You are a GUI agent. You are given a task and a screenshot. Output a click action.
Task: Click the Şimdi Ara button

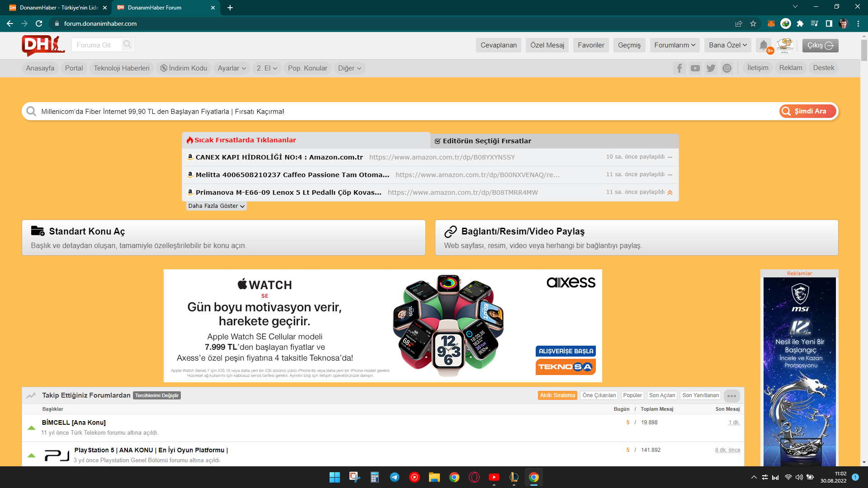(x=808, y=111)
